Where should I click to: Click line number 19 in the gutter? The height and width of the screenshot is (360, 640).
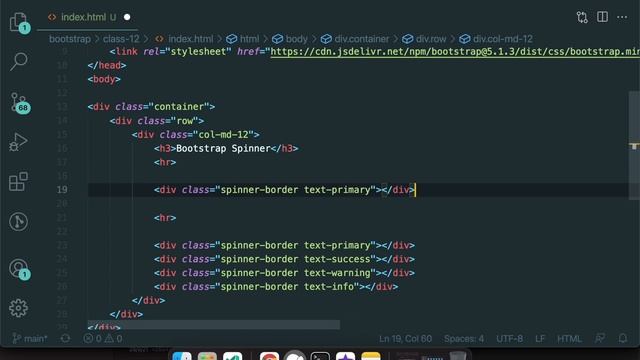coord(62,190)
